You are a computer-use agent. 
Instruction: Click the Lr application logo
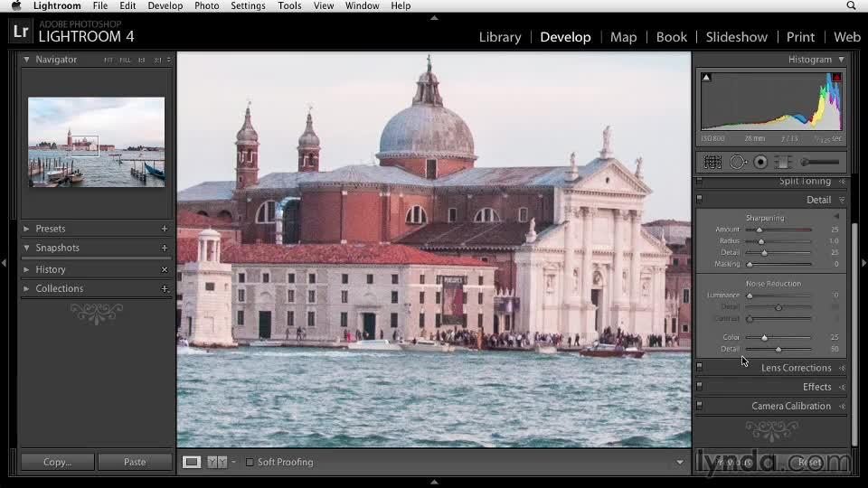pyautogui.click(x=21, y=31)
